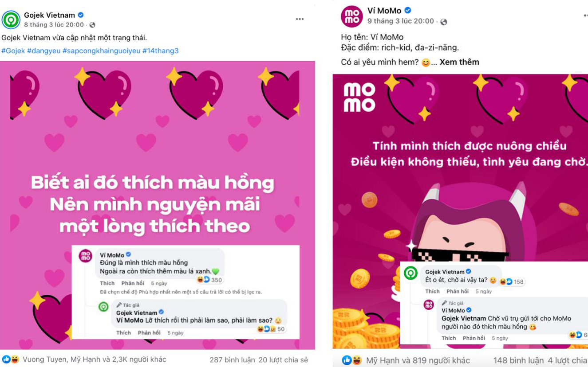Open the #14thang3 hashtag

[x=161, y=51]
